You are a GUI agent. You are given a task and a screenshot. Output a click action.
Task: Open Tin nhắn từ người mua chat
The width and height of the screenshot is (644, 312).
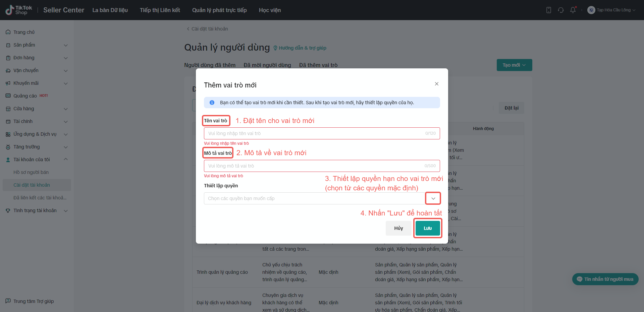pyautogui.click(x=605, y=279)
